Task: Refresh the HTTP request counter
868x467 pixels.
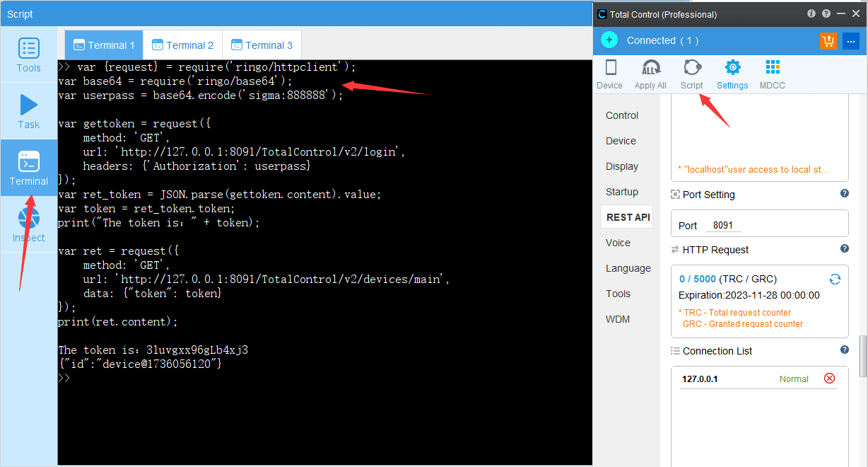Action: tap(835, 279)
